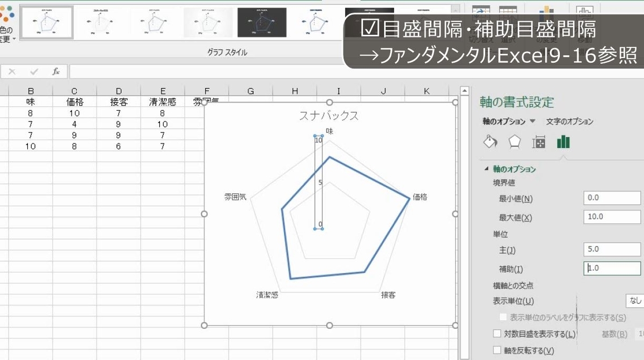
Task: Select the 清潔感 axis label on the chart
Action: tap(267, 294)
